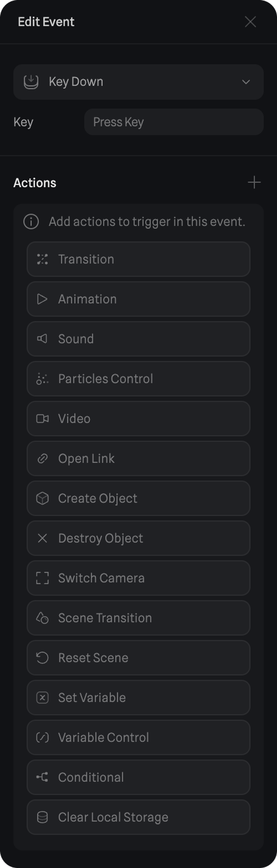
Task: Click the Transition action icon
Action: point(43,259)
